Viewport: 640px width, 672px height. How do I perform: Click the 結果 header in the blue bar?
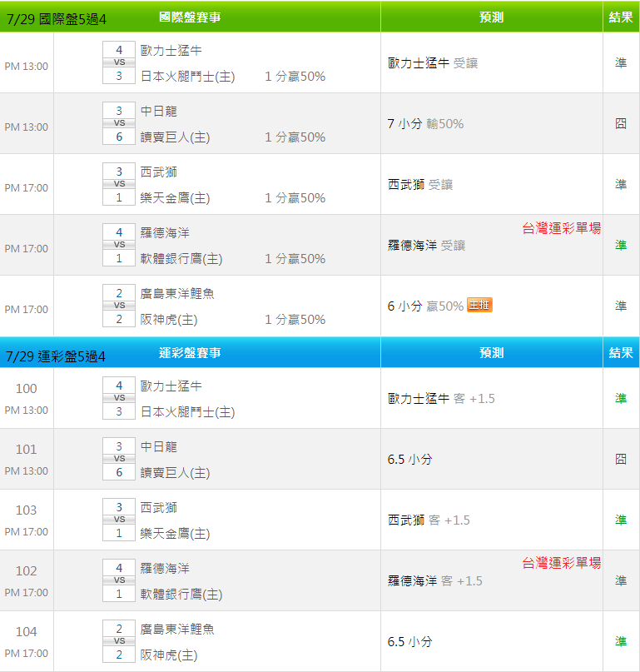pos(621,353)
